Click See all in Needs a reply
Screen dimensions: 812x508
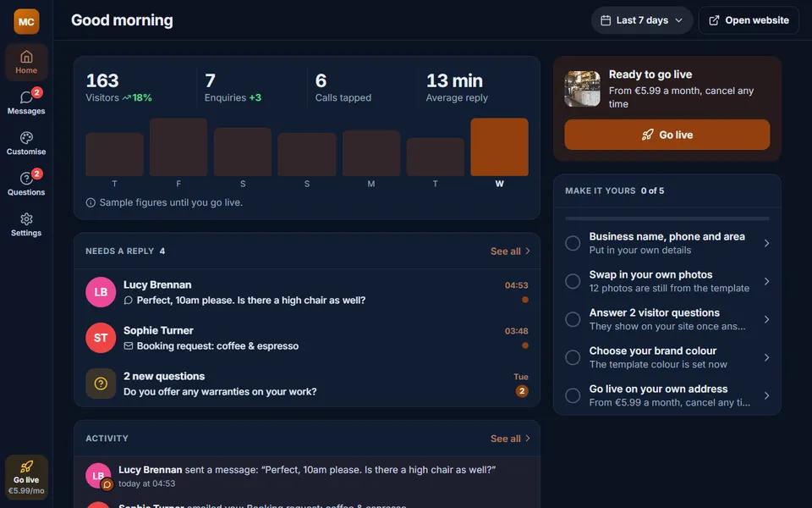[510, 251]
